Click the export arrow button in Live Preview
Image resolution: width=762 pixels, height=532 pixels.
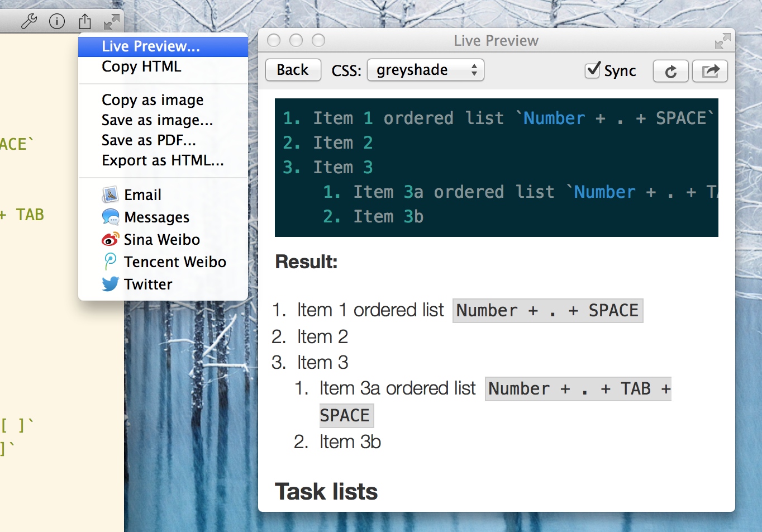point(710,71)
